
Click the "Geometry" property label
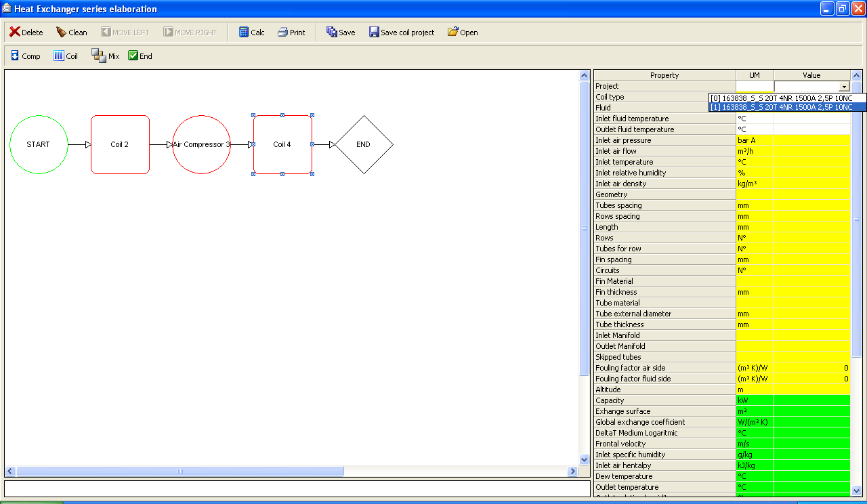coord(612,194)
